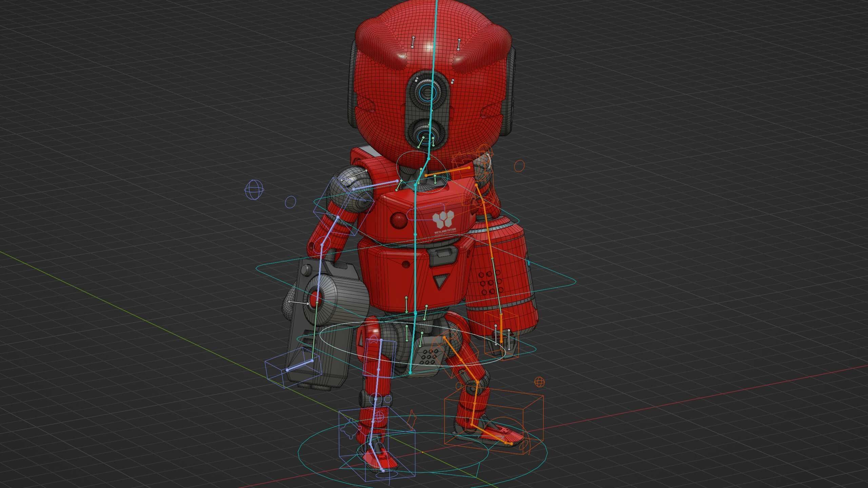Select the left small bone atop the head
Screen dimensions: 868x488
pyautogui.click(x=413, y=42)
